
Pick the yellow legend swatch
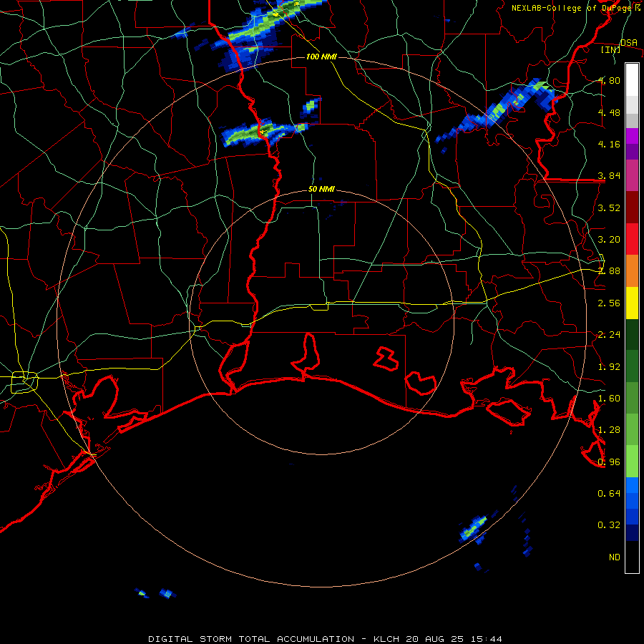tap(632, 303)
